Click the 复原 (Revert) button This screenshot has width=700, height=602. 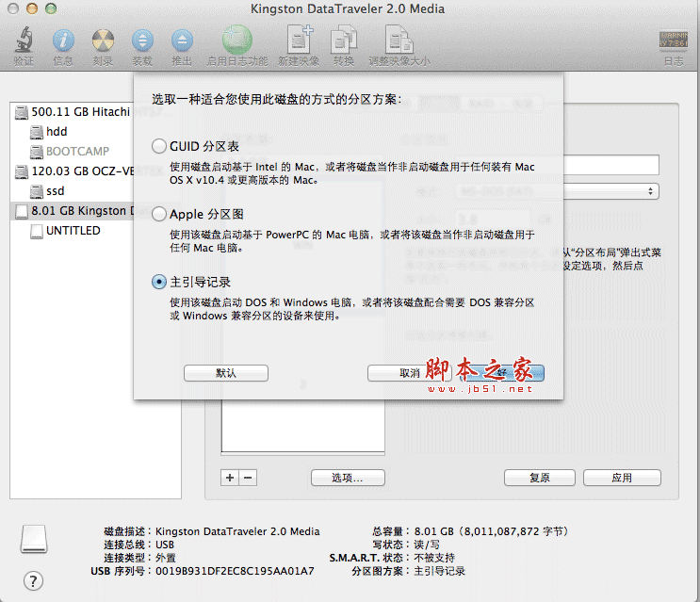coord(540,478)
